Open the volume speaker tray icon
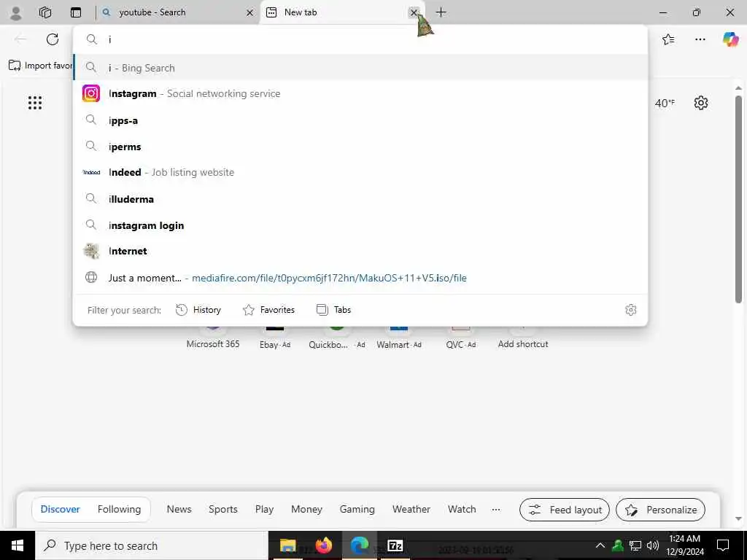This screenshot has width=747, height=560. coord(653,545)
